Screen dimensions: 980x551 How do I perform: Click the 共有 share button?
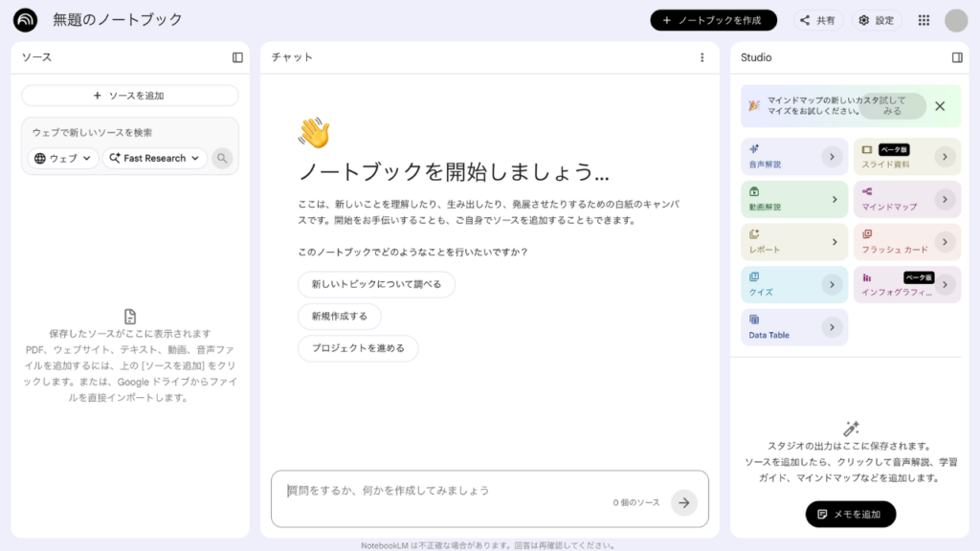(x=817, y=20)
